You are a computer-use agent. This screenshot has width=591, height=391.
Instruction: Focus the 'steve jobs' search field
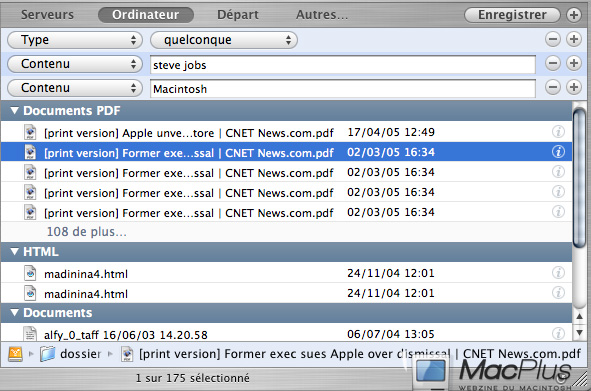343,65
